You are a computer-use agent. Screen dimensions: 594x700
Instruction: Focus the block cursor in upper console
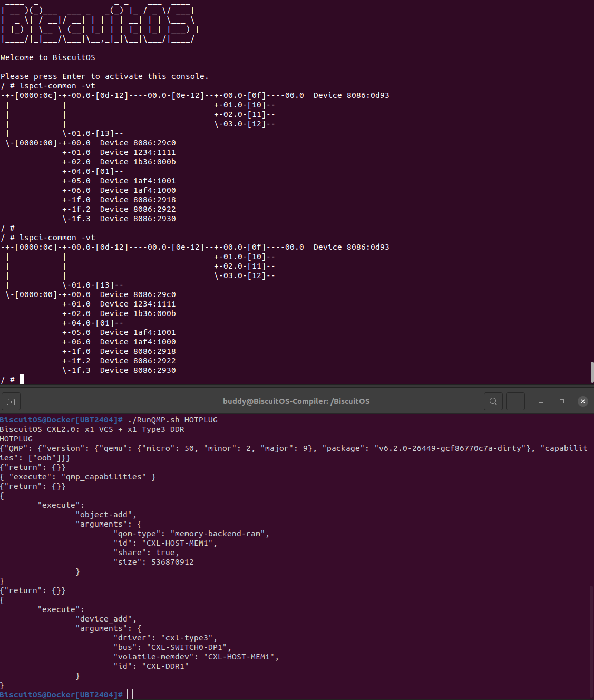coord(22,380)
